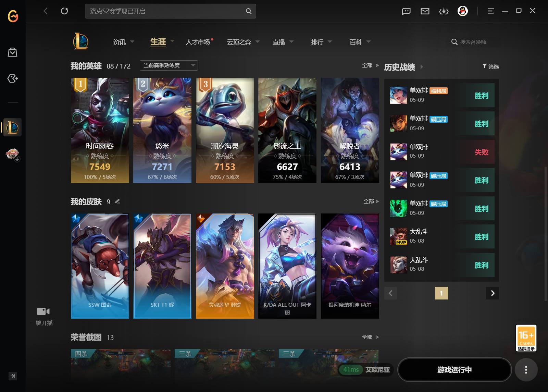The image size is (548, 392).
Task: Open the hamburger main menu
Action: pos(491,11)
